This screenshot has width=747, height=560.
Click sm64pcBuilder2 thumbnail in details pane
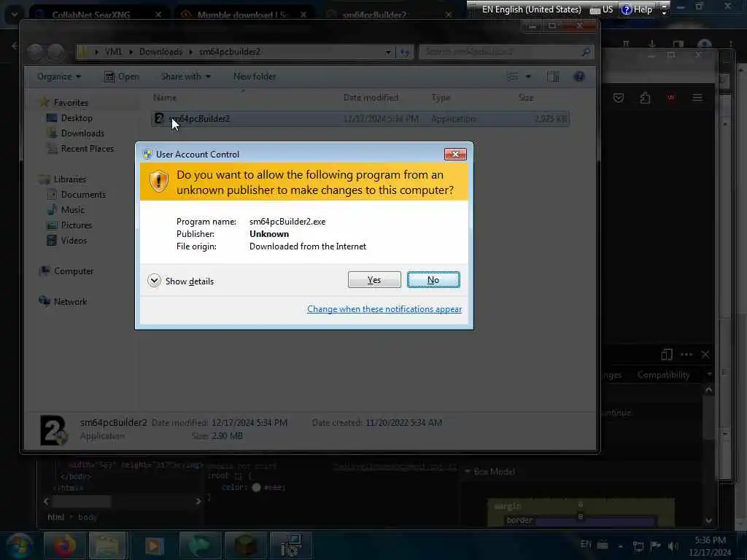coord(54,430)
